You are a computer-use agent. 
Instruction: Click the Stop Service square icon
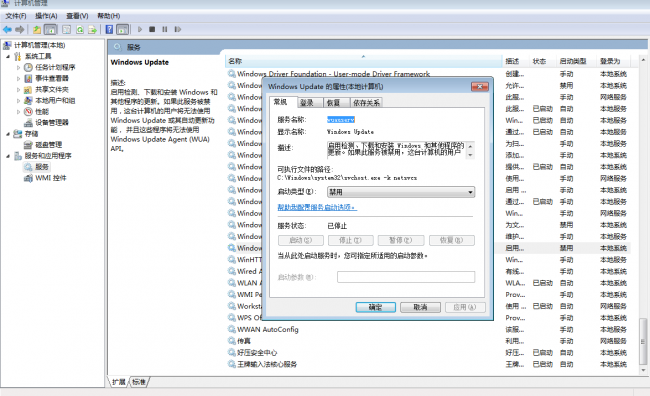tap(152, 29)
